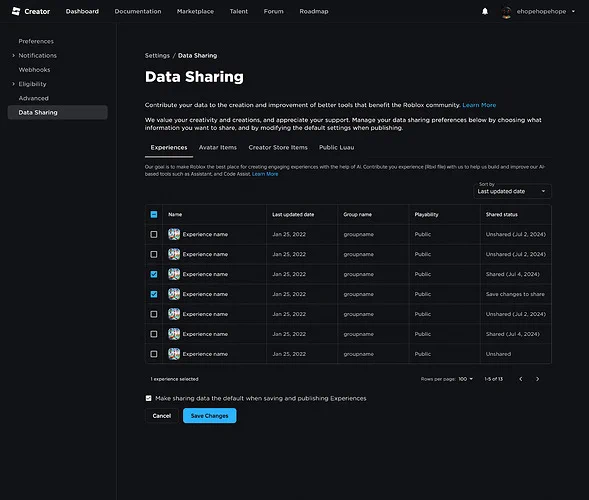Open Forum in the top navigation
Viewport: 589px width, 500px height.
[273, 11]
